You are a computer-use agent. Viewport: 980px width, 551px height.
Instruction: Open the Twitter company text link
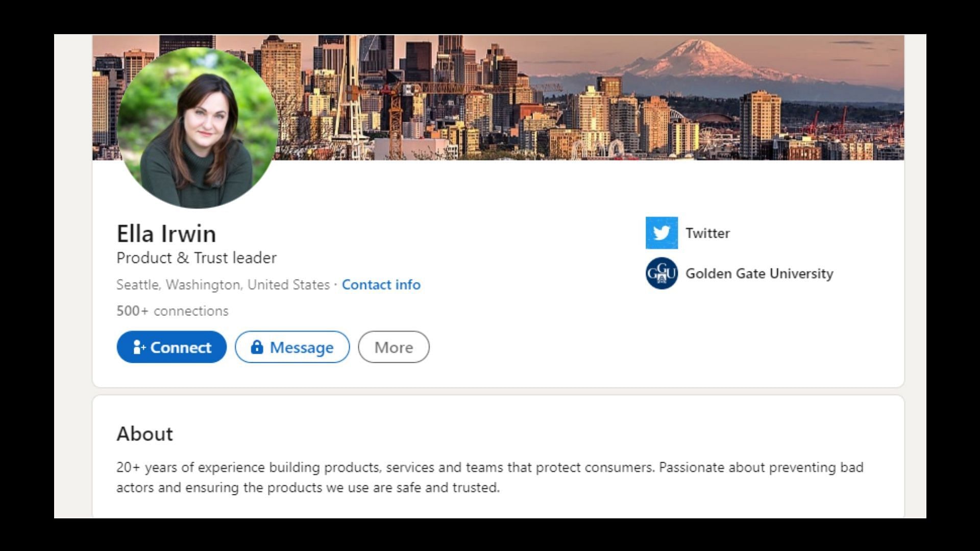pos(707,233)
